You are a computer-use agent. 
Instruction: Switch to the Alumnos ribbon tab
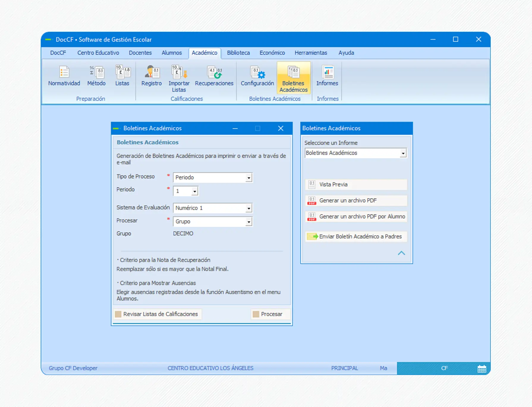click(x=171, y=53)
